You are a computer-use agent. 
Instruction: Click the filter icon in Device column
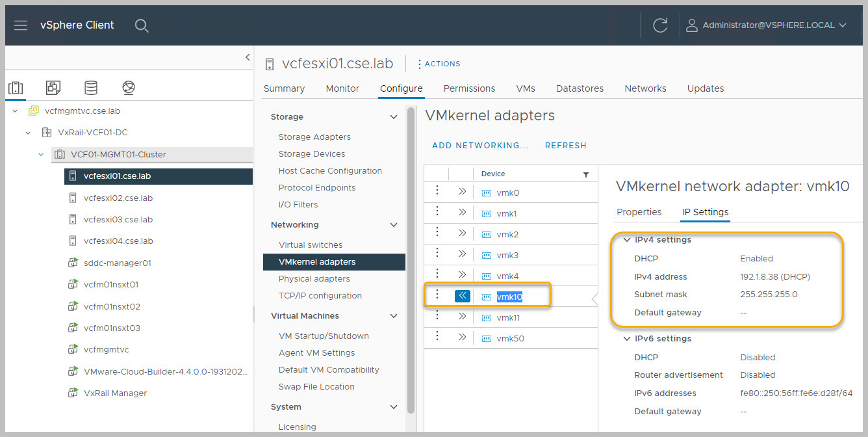pyautogui.click(x=586, y=174)
